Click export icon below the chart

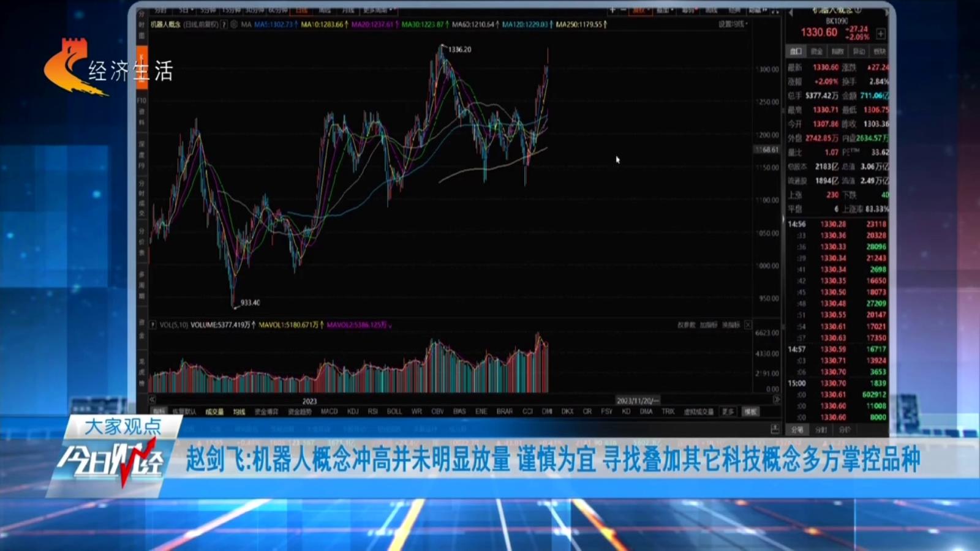tap(775, 429)
